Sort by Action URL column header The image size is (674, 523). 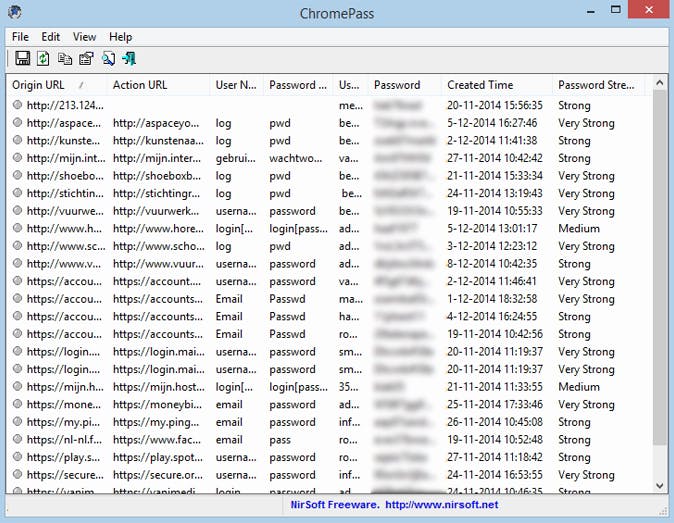pos(158,85)
